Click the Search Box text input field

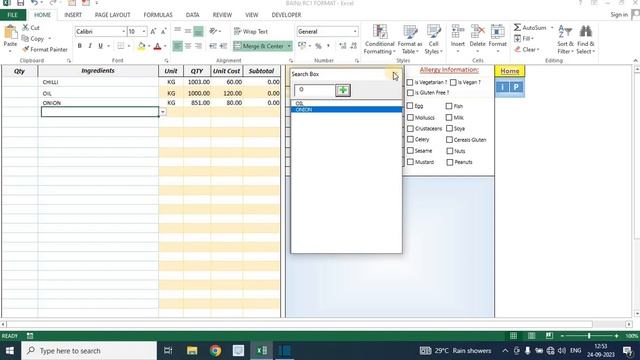point(314,90)
